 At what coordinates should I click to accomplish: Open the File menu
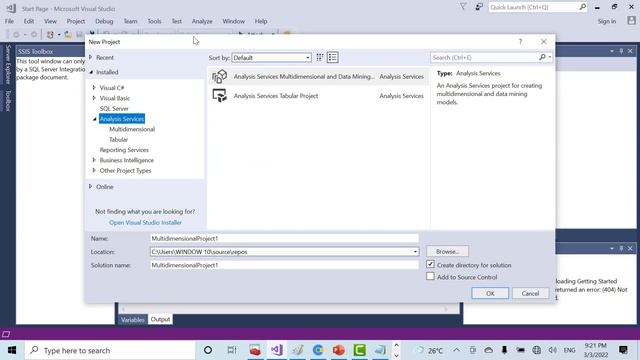pyautogui.click(x=9, y=21)
